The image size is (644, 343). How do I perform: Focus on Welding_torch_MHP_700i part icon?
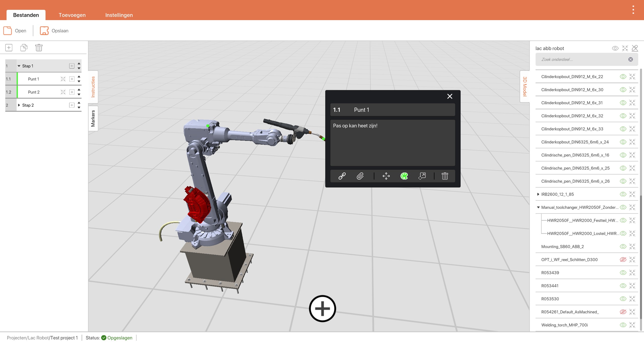point(632,325)
